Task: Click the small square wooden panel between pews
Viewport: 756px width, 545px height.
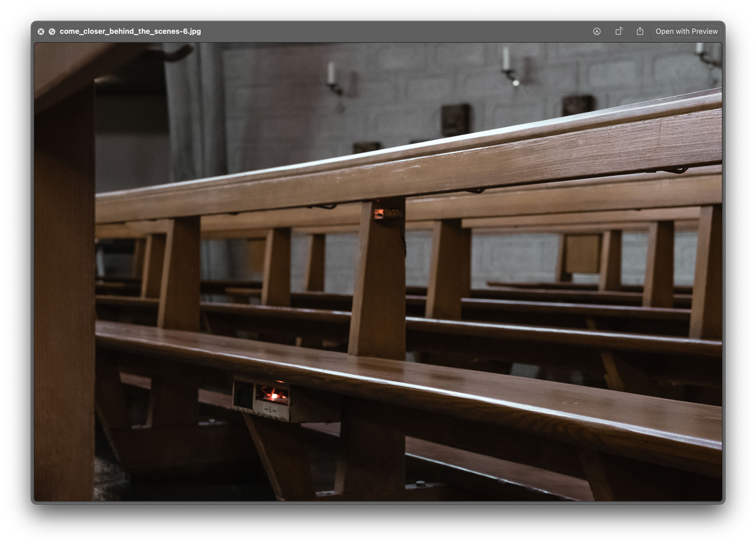Action: (583, 254)
